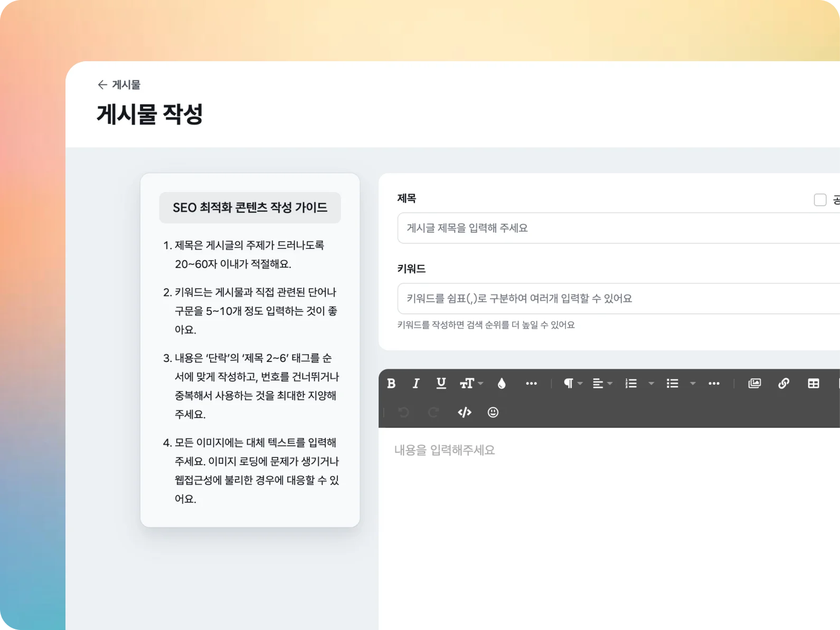Click into the 내용을 입력해주세요 editor area
Viewport: 840px width, 630px height.
click(609, 528)
